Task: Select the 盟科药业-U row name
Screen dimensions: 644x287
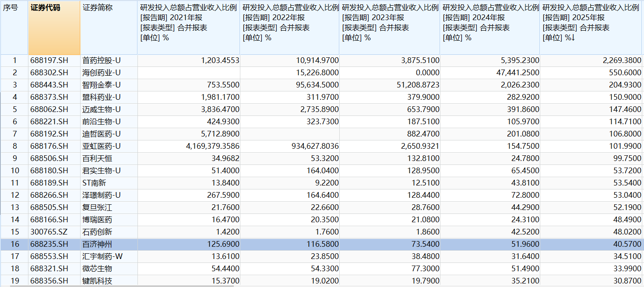Action: tap(109, 97)
